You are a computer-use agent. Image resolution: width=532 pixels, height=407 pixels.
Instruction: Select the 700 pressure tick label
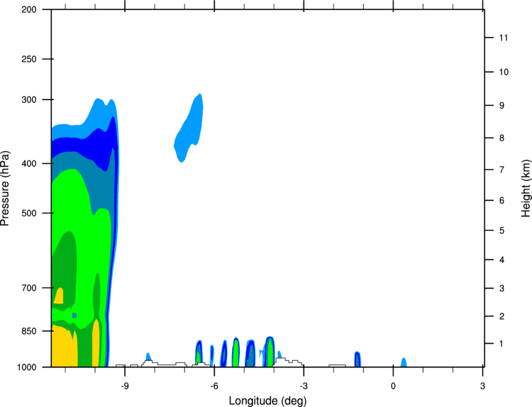pos(29,287)
